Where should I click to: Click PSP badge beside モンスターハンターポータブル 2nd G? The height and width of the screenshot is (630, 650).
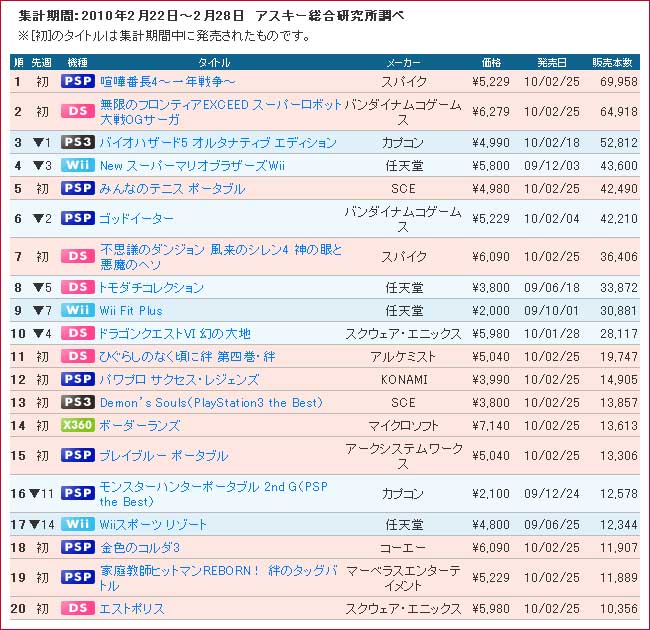coord(78,493)
